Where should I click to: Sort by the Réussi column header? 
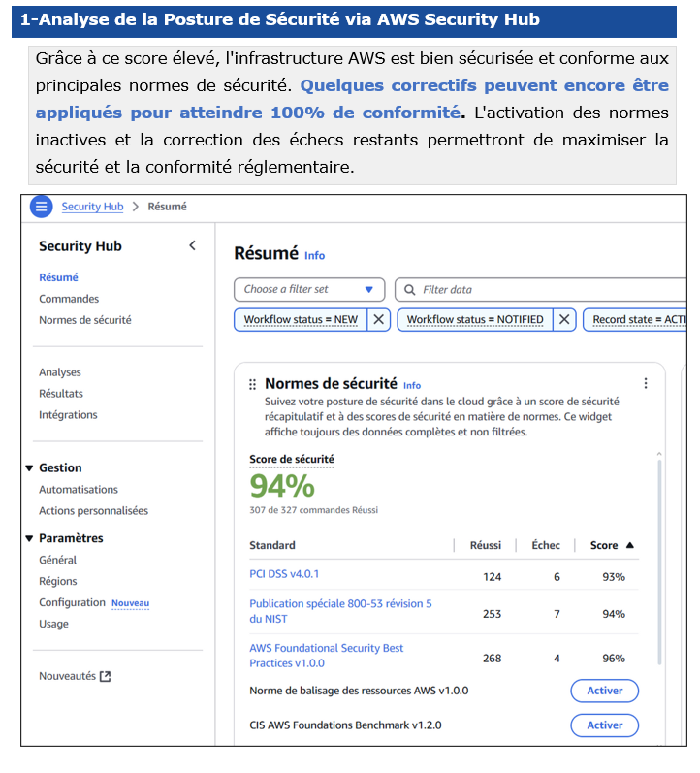click(x=486, y=545)
